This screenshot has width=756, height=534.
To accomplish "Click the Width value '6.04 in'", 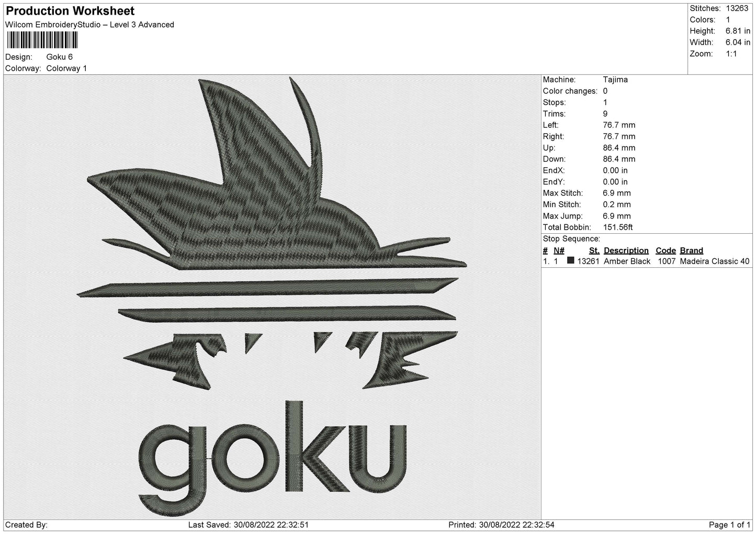I will point(738,42).
